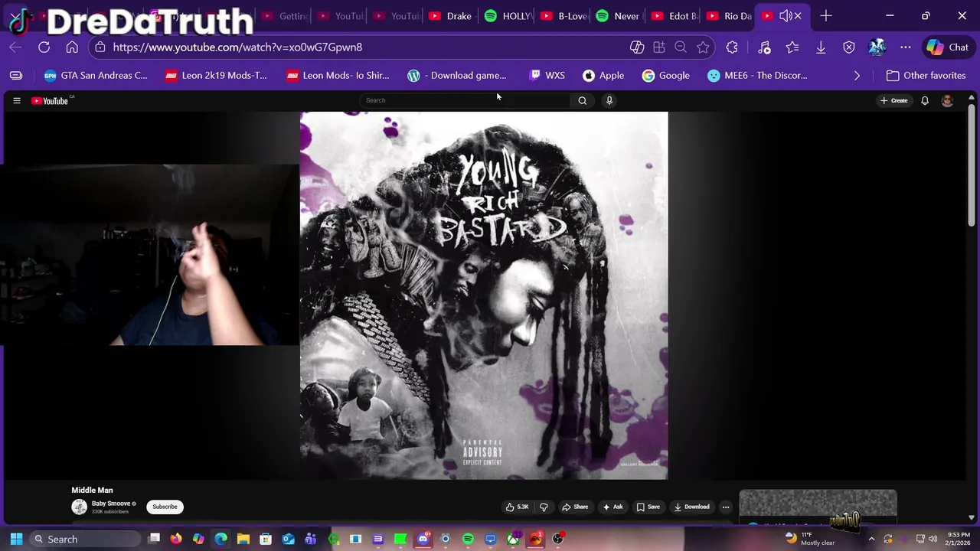This screenshot has height=551, width=980.
Task: Open the Google bookmark
Action: point(666,76)
